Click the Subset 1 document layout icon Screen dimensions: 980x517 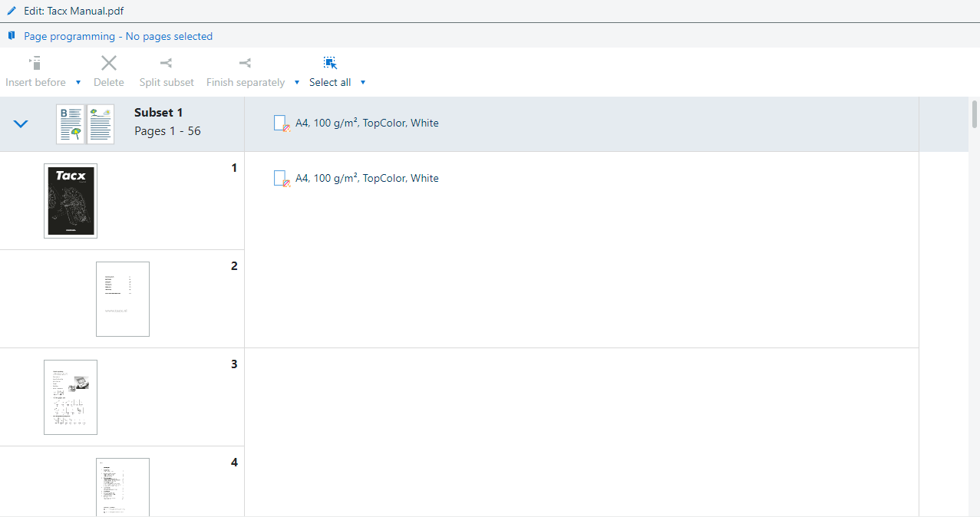pyautogui.click(x=85, y=124)
